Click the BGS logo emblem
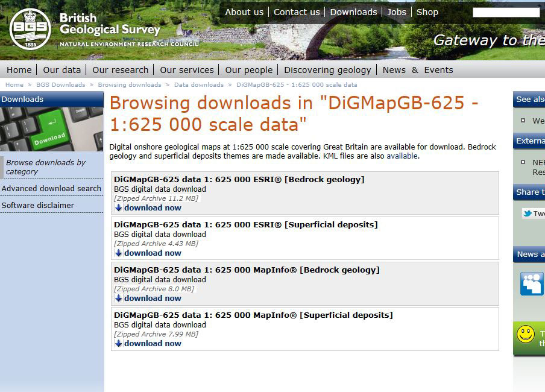 coord(30,29)
